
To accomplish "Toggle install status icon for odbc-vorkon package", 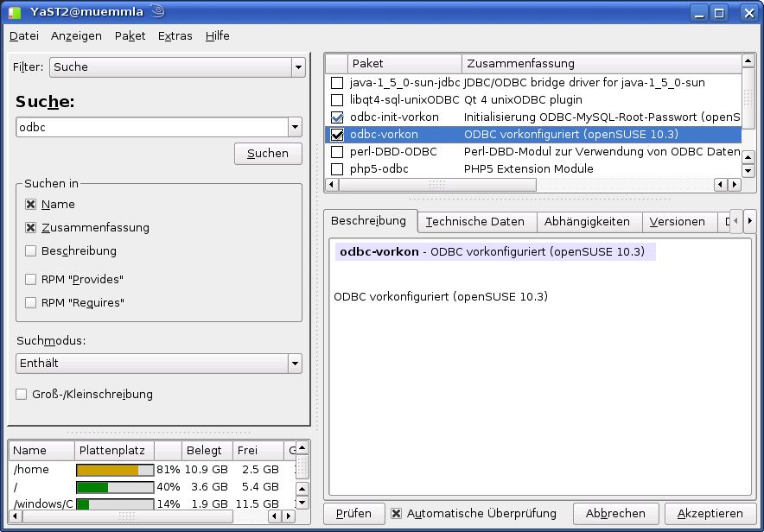I will 337,135.
